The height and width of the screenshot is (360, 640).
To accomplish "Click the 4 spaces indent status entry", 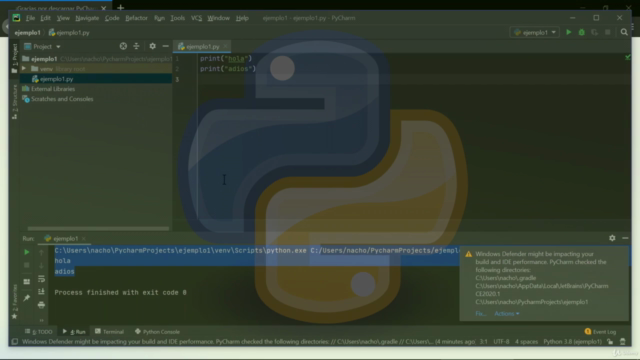I will (526, 342).
